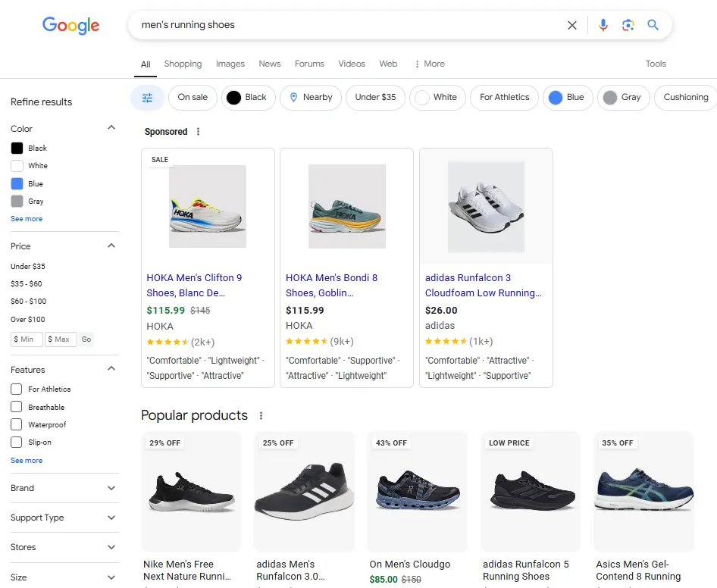Open the filters toggle chip icon
The height and width of the screenshot is (588, 717).
click(147, 98)
